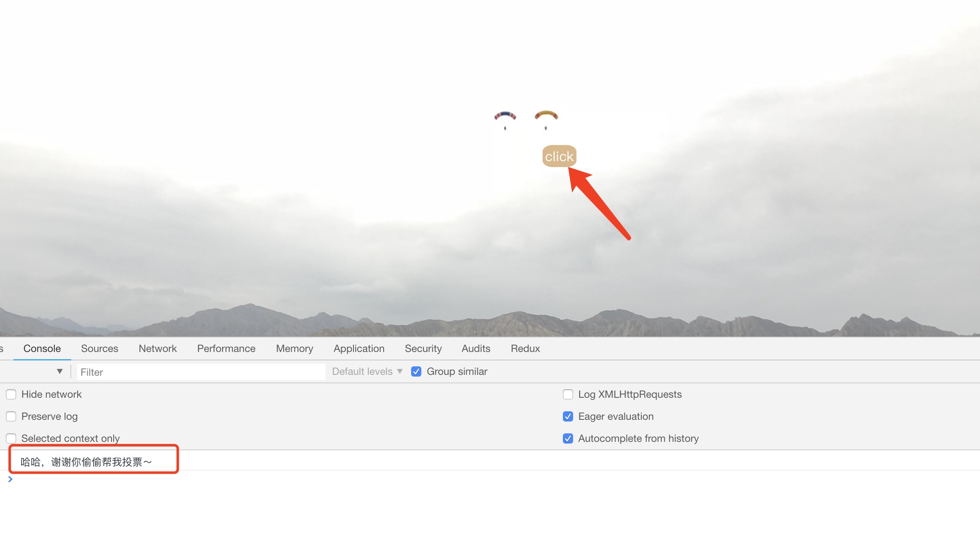
Task: Uncheck the Group similar checkbox
Action: pyautogui.click(x=416, y=371)
